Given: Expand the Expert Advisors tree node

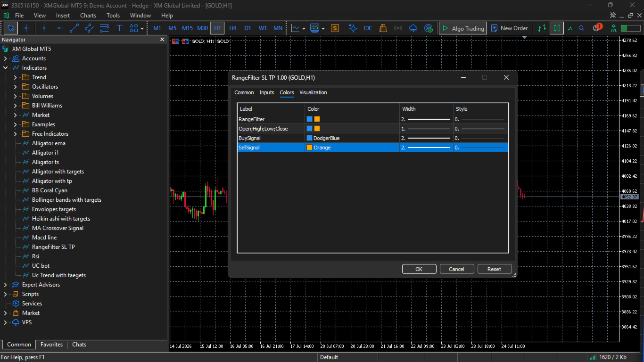Looking at the screenshot, I should point(6,285).
